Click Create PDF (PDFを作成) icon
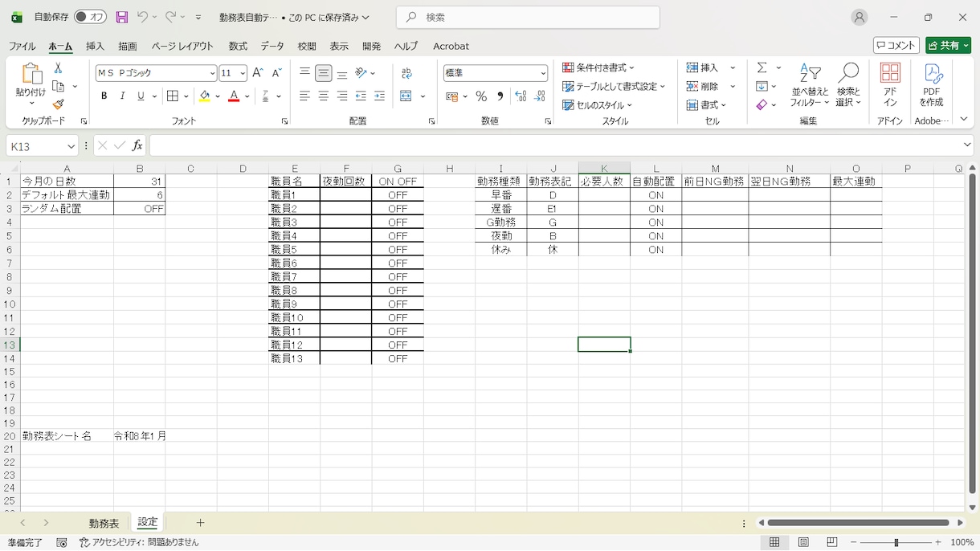The height and width of the screenshot is (551, 980). [x=932, y=85]
